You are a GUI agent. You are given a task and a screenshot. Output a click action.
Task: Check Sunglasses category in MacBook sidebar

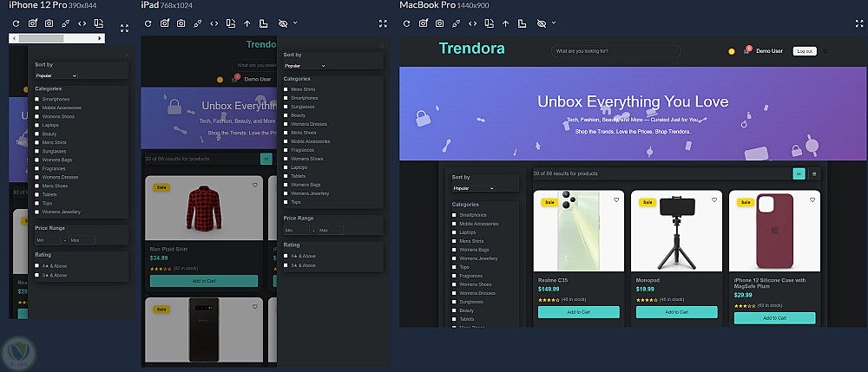455,303
